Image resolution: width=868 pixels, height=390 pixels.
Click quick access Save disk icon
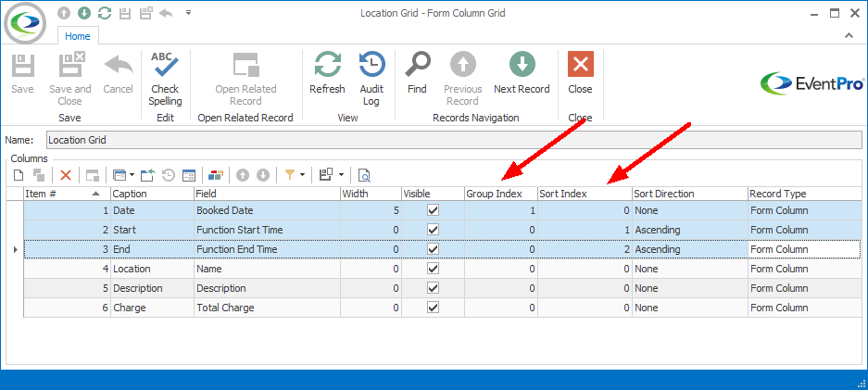pos(125,13)
